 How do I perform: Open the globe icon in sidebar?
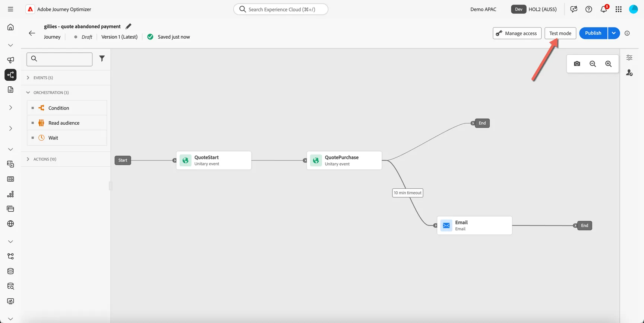click(10, 224)
